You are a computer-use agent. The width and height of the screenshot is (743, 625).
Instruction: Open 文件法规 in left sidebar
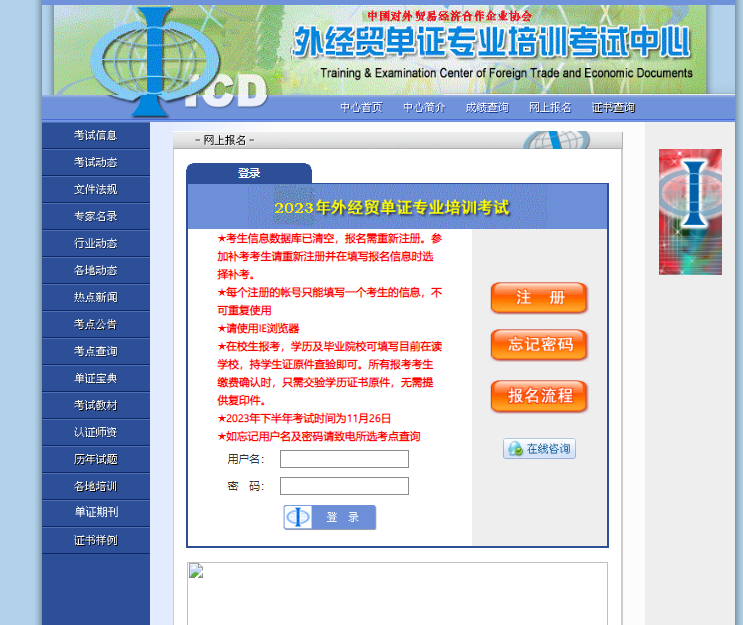[96, 189]
